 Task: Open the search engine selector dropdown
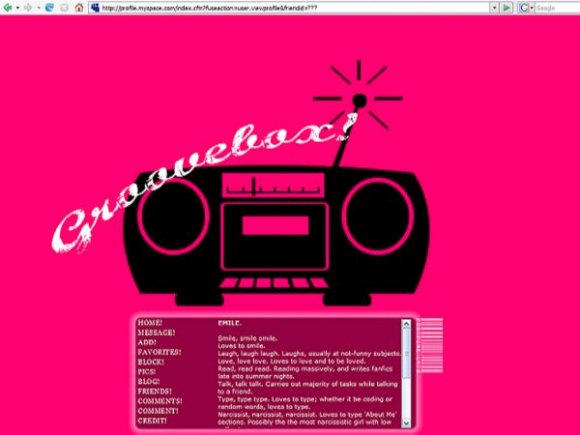tap(532, 8)
